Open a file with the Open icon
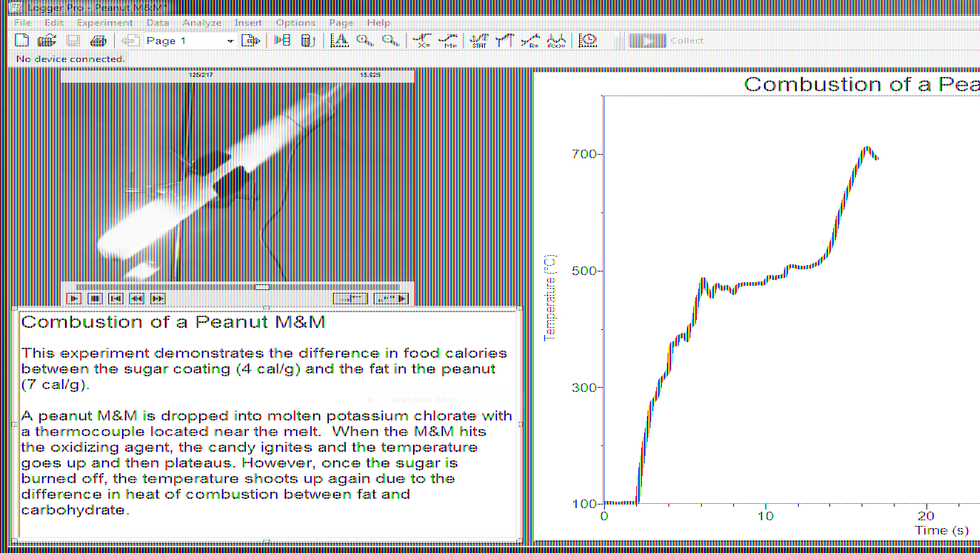This screenshot has height=553, width=980. coord(46,41)
